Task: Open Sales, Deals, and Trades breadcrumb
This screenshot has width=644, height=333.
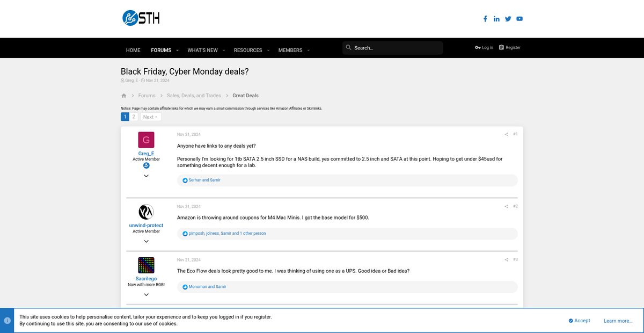Action: [x=194, y=96]
